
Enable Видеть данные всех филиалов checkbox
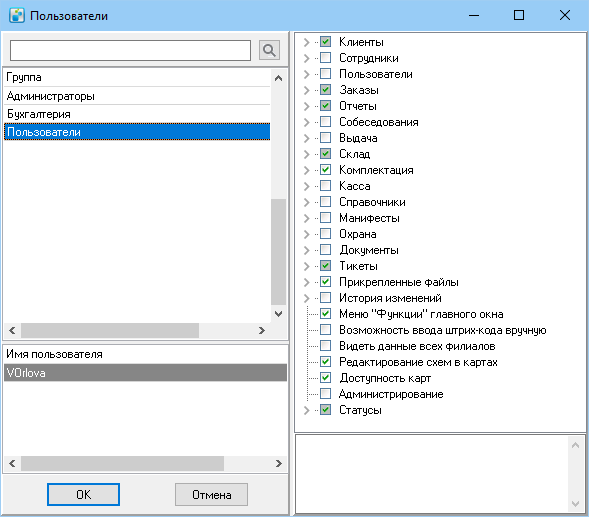(326, 346)
